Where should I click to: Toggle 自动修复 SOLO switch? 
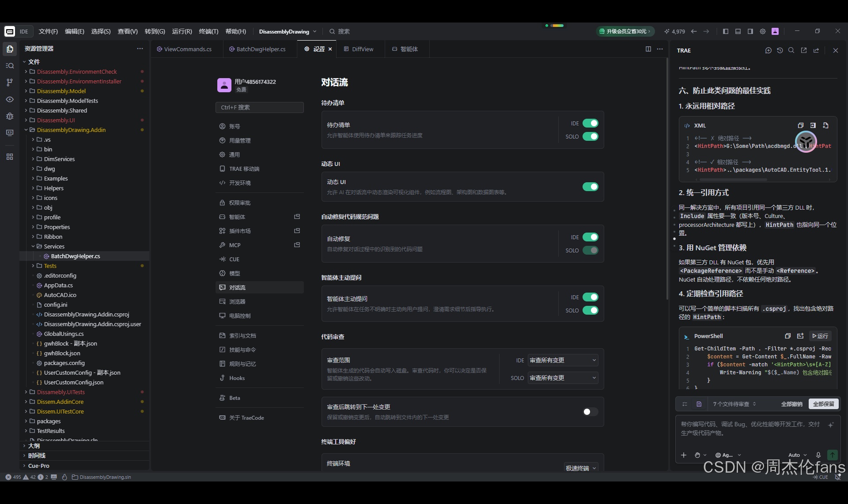(x=591, y=250)
